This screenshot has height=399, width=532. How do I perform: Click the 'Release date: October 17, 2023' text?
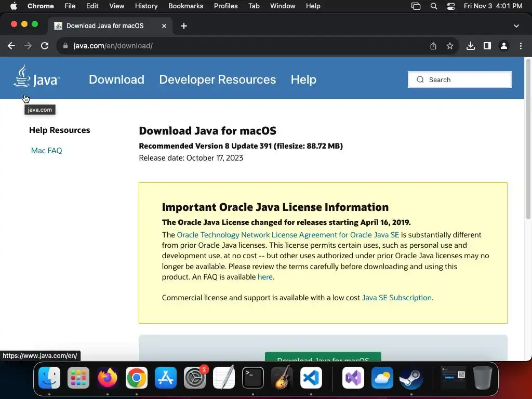(x=191, y=158)
